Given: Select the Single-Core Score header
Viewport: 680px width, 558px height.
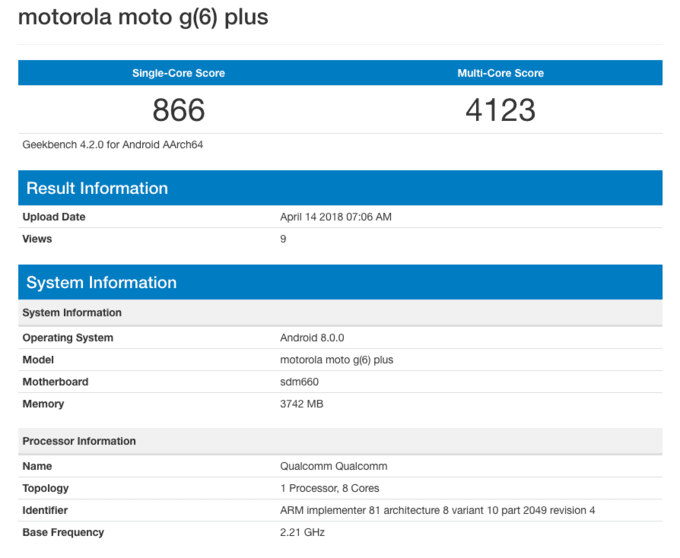Looking at the screenshot, I should (x=178, y=73).
